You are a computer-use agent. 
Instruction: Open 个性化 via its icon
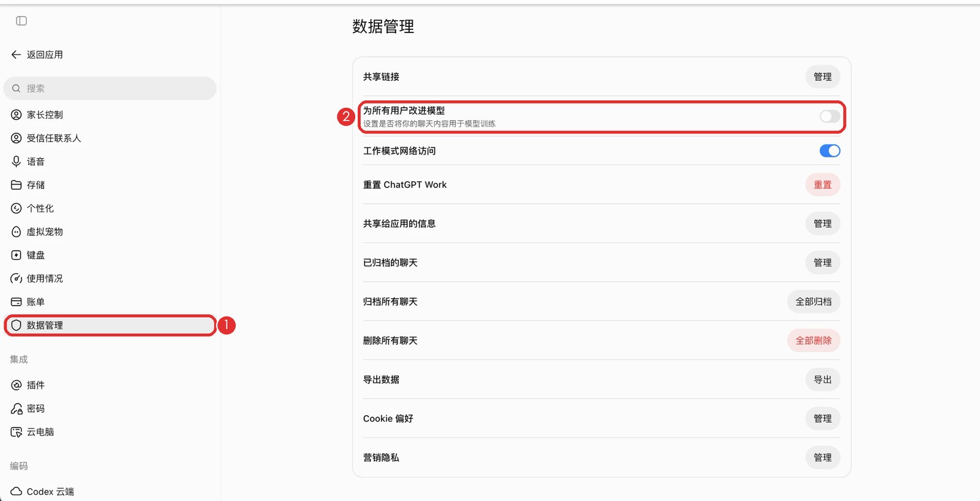click(17, 208)
